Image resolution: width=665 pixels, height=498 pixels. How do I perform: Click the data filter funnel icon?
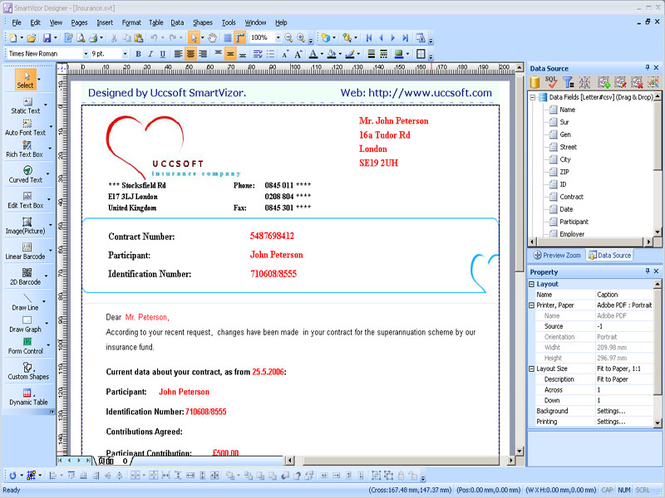pyautogui.click(x=568, y=82)
